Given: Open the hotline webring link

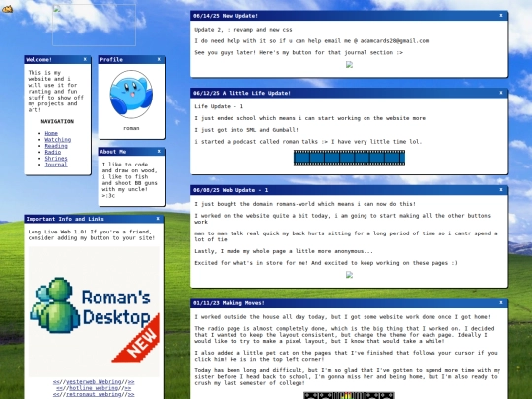Looking at the screenshot, I should 94,388.
